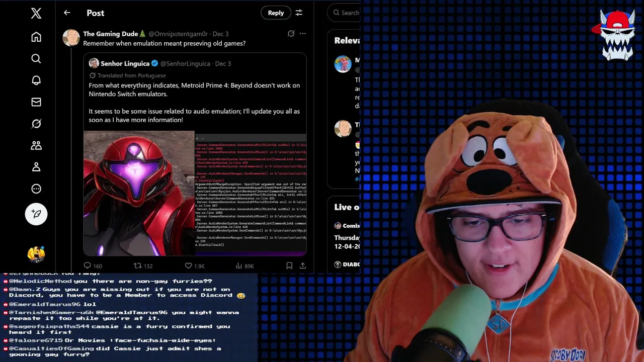Image resolution: width=644 pixels, height=362 pixels.
Task: Click the post text about emulation
Action: (x=164, y=44)
